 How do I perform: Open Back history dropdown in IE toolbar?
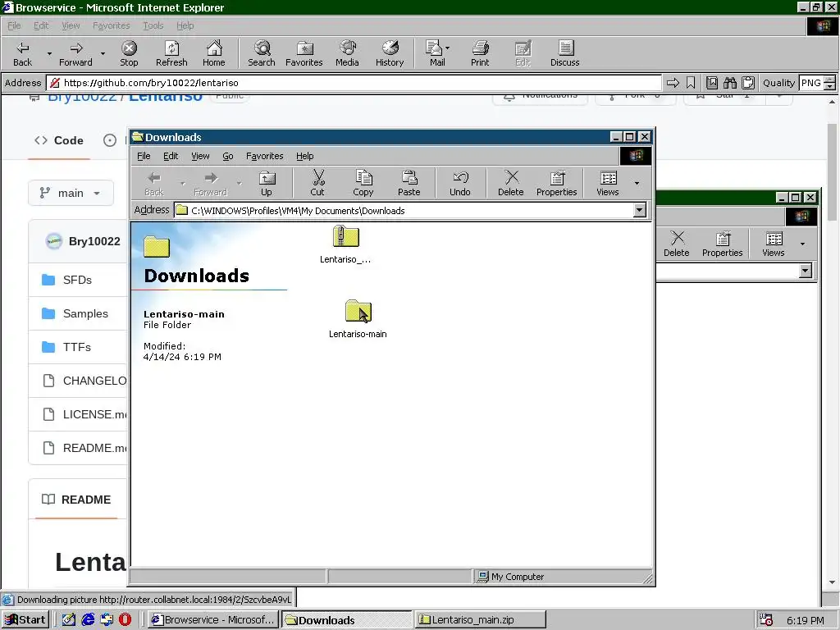tap(49, 53)
